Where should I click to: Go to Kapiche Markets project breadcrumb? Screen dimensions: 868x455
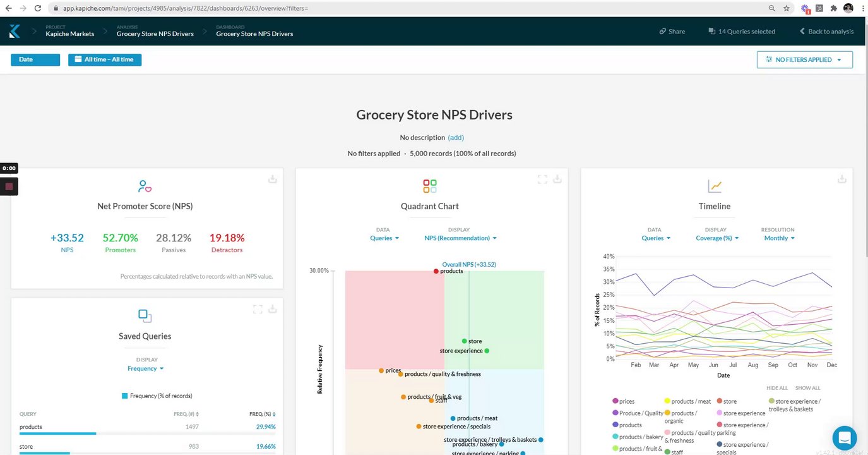[69, 33]
